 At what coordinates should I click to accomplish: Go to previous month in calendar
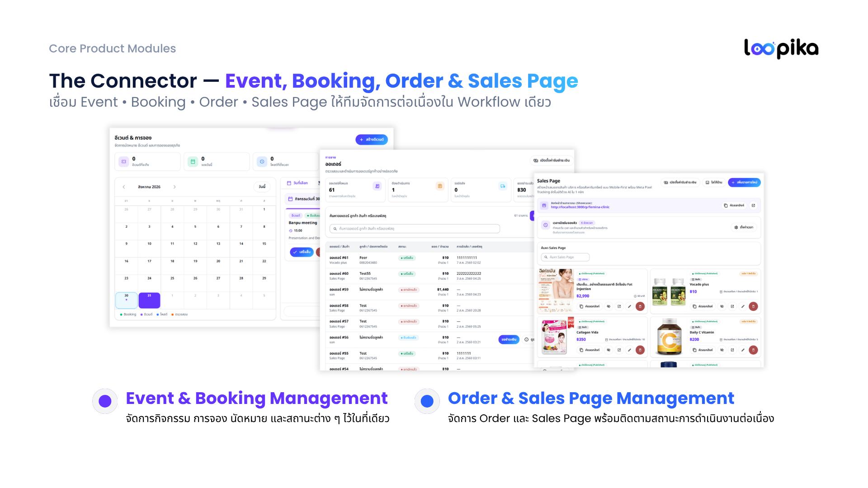(124, 187)
